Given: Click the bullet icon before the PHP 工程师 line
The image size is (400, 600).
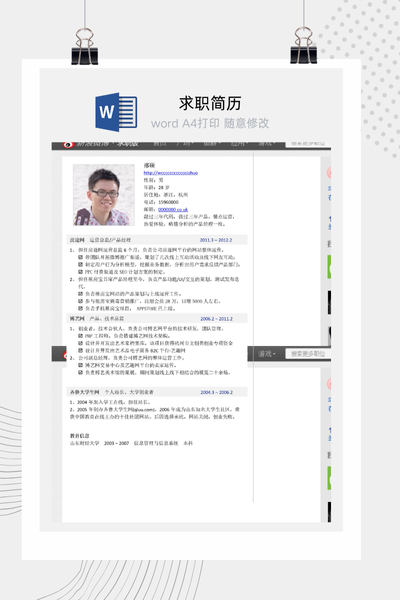Looking at the screenshot, I should point(81,336).
